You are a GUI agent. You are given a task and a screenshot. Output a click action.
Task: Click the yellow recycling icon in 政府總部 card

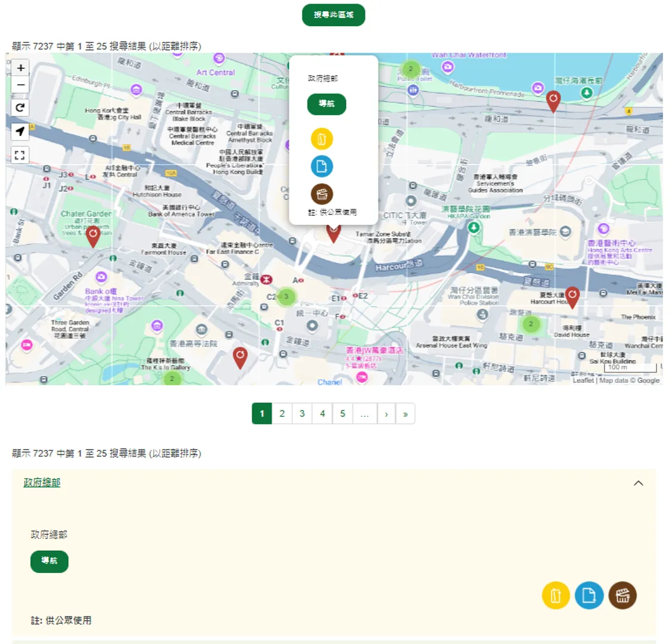tap(555, 595)
